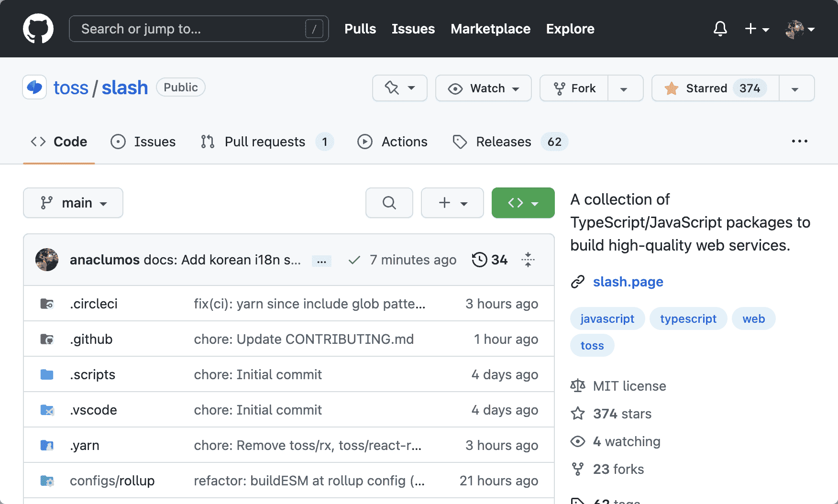The image size is (838, 504).
Task: Click the GitHub Octocat logo
Action: click(38, 29)
